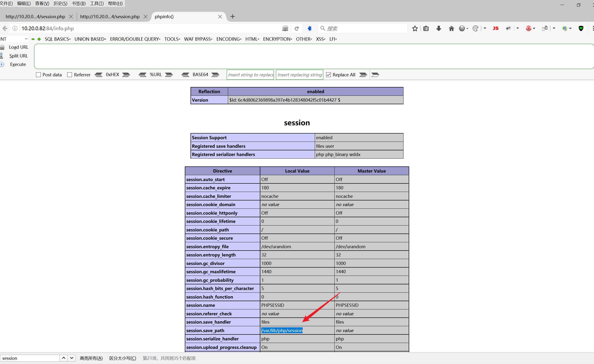This screenshot has height=364, width=594.
Task: Expand the SQL BASICS dropdown
Action: coord(58,39)
